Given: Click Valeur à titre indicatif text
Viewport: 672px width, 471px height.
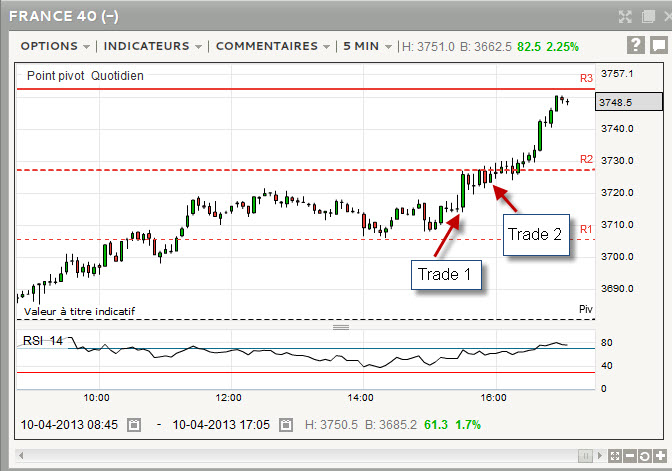Looking at the screenshot, I should point(79,312).
